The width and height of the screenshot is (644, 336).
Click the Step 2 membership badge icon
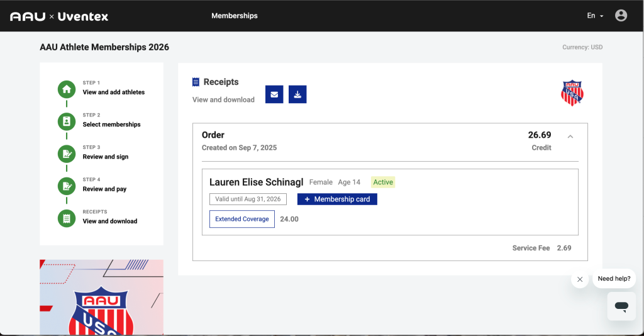tap(67, 121)
